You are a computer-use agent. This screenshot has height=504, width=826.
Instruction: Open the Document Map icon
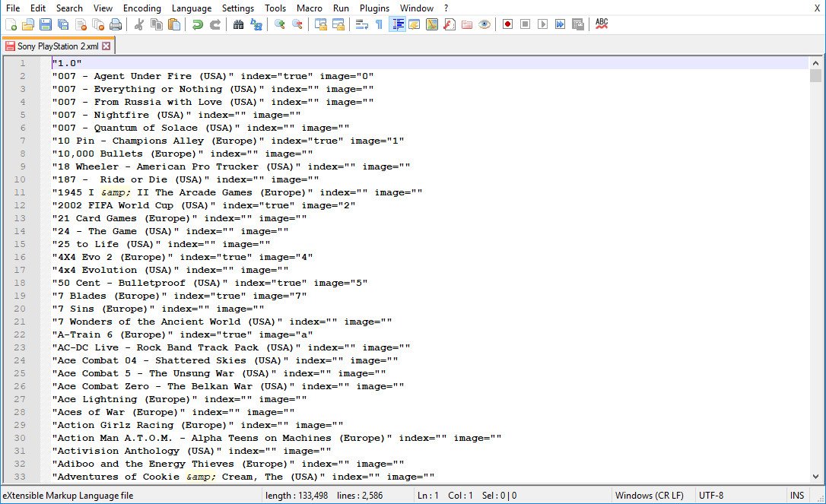coord(432,24)
